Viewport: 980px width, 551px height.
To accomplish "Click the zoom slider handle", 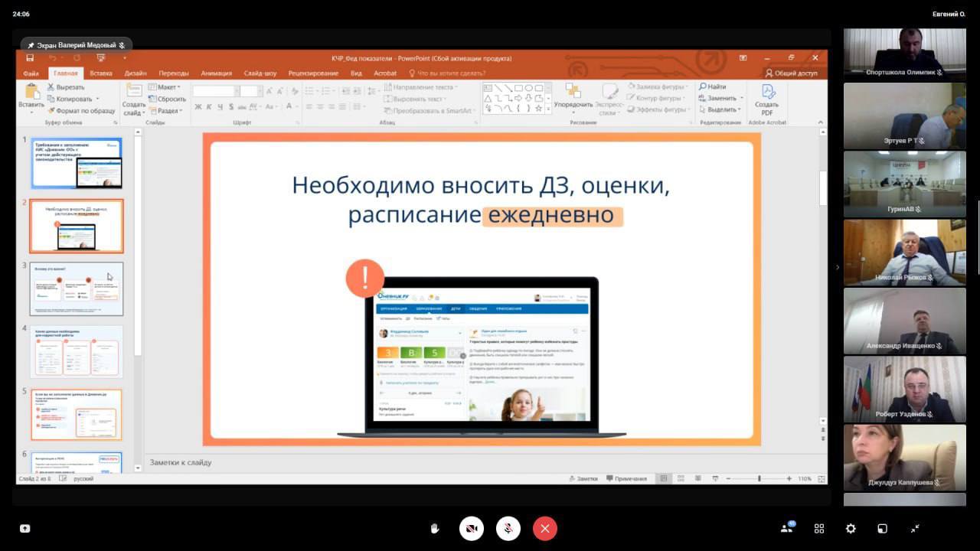I will pos(759,478).
